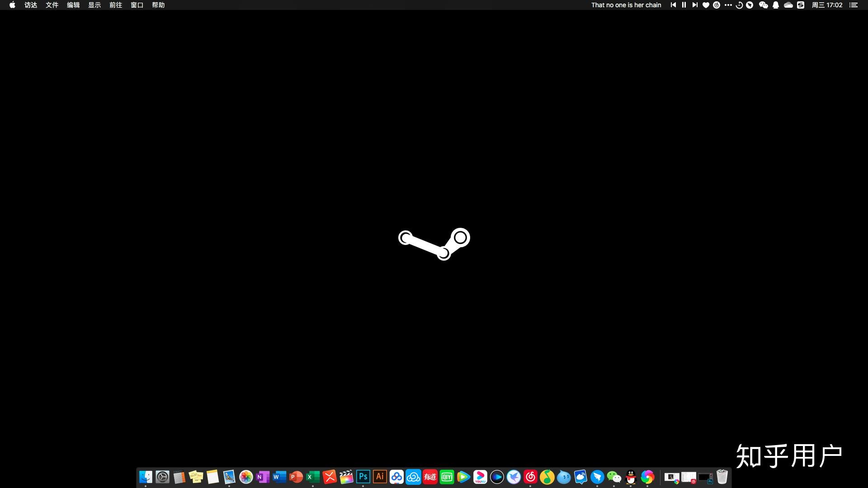Open Final Cut Pro in the dock
The height and width of the screenshot is (488, 868).
[346, 477]
